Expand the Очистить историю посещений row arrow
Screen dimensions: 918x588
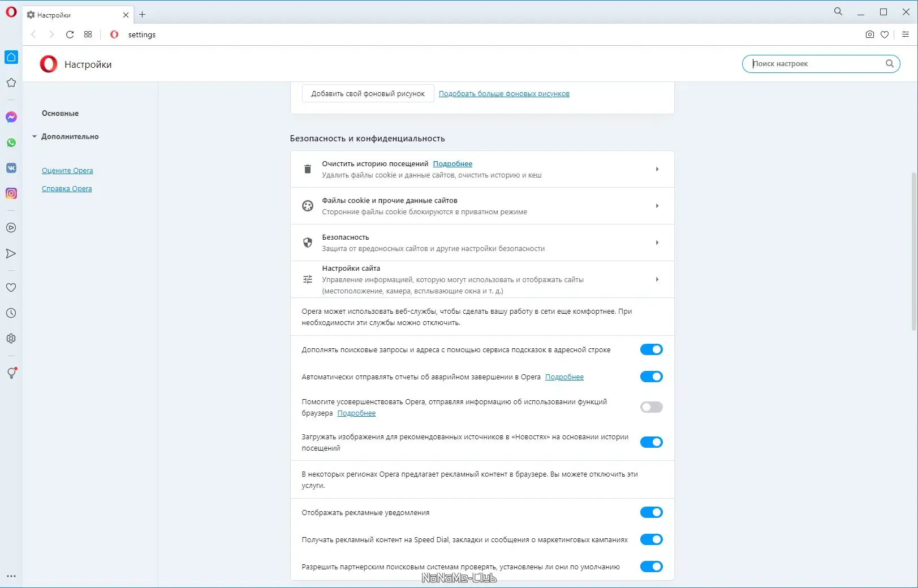657,169
